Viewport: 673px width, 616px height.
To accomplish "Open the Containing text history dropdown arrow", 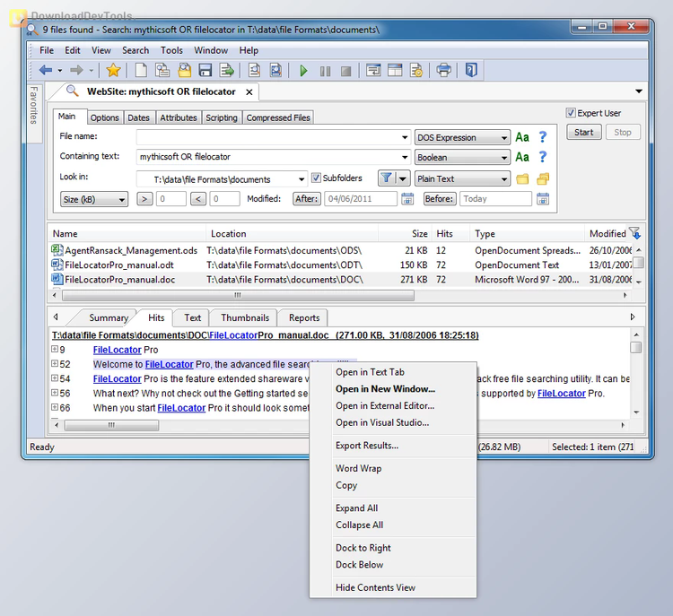I will (x=405, y=157).
